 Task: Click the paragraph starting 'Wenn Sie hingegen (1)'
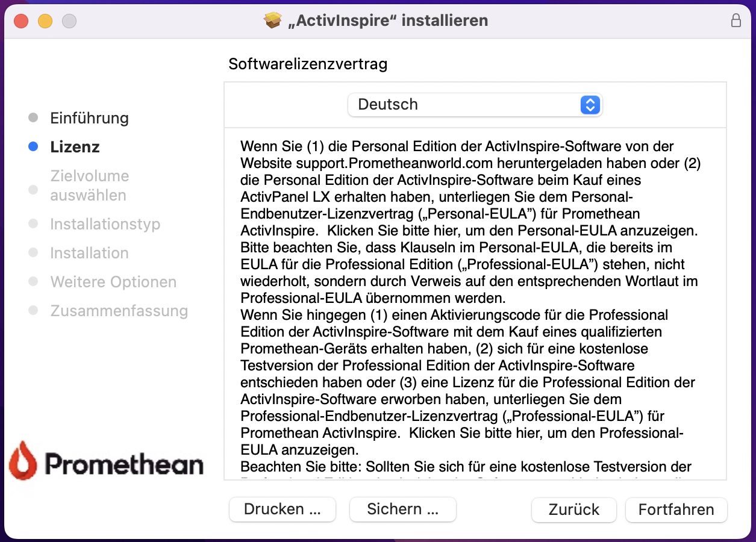tap(467, 382)
